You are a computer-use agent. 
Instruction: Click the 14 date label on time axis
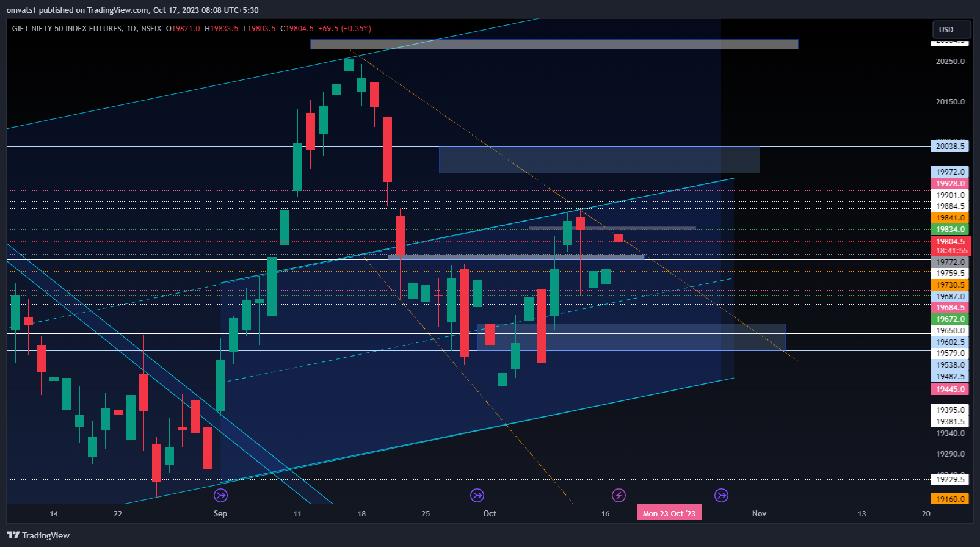(54, 513)
